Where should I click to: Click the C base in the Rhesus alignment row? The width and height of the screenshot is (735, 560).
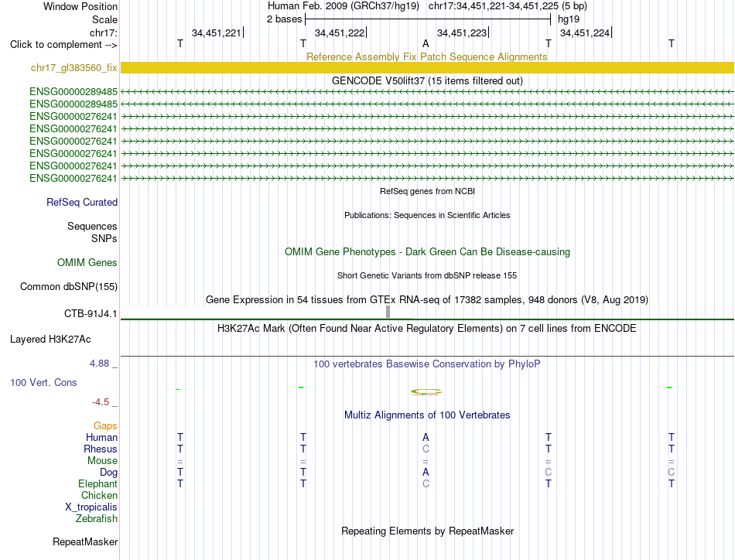426,449
